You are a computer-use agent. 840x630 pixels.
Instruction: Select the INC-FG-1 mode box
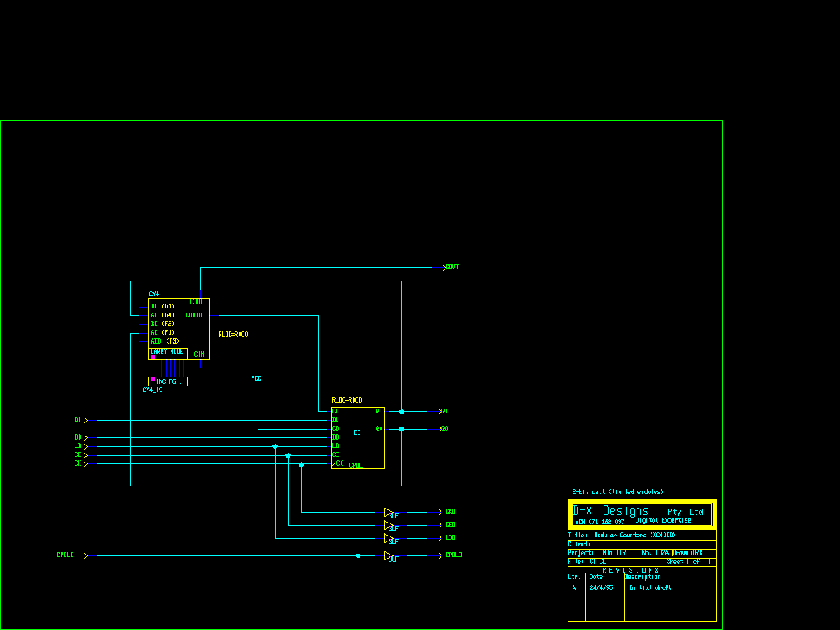(x=168, y=381)
